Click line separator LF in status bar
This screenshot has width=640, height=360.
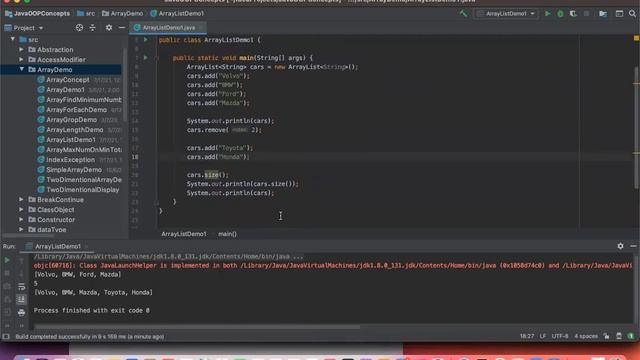point(542,336)
